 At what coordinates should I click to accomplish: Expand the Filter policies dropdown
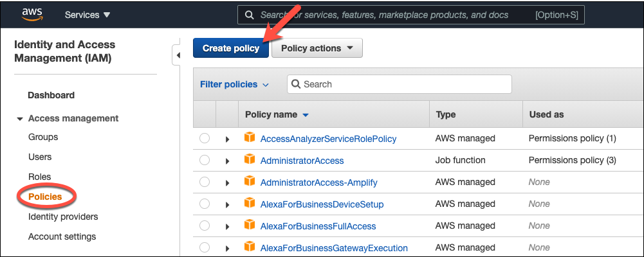coord(234,84)
